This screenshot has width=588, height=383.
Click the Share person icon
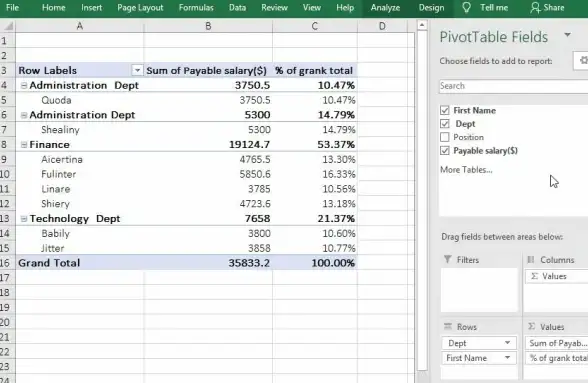pyautogui.click(x=535, y=8)
